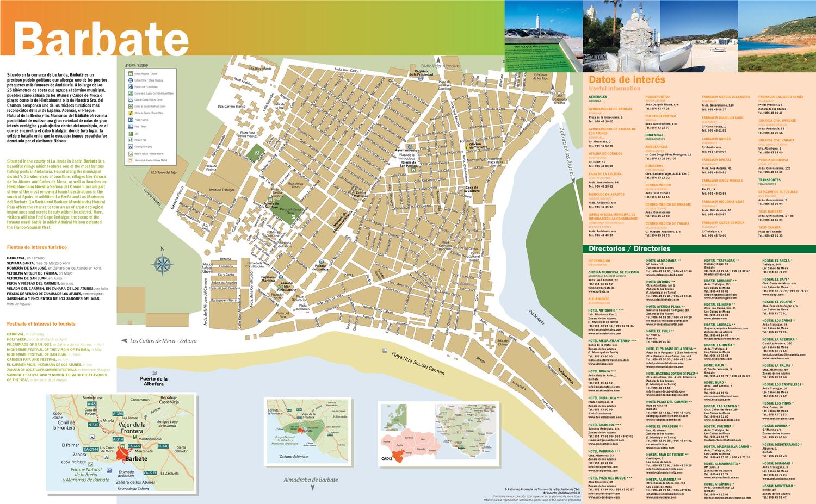Image resolution: width=816 pixels, height=504 pixels.
Task: Select the Parque / Park legend icon
Action: [x=131, y=140]
